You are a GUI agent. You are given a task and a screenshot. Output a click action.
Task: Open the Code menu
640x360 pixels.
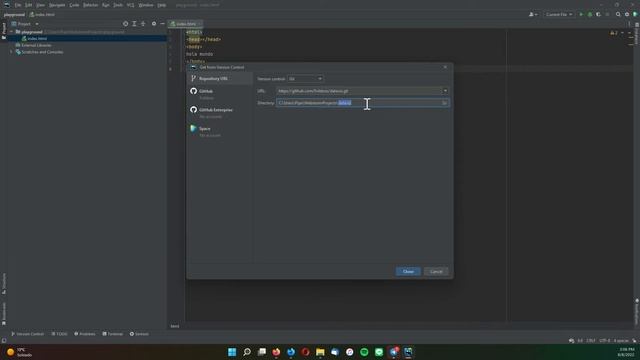coord(74,5)
